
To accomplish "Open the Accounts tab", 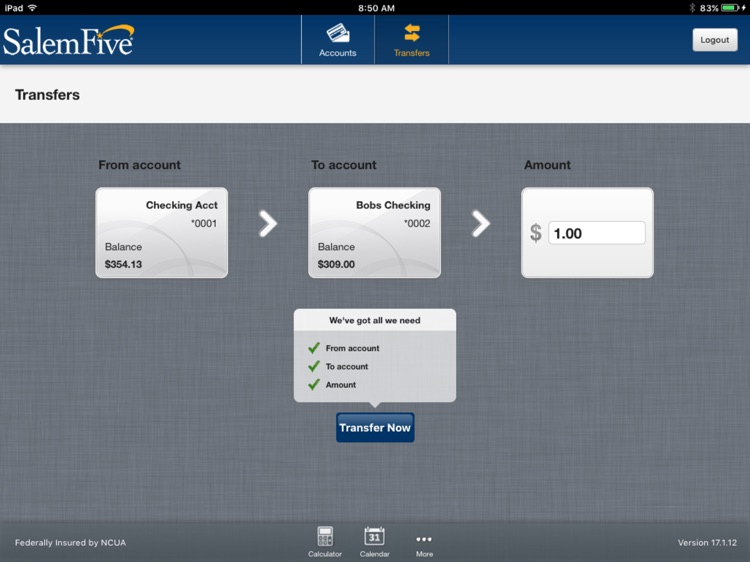I will pyautogui.click(x=338, y=40).
